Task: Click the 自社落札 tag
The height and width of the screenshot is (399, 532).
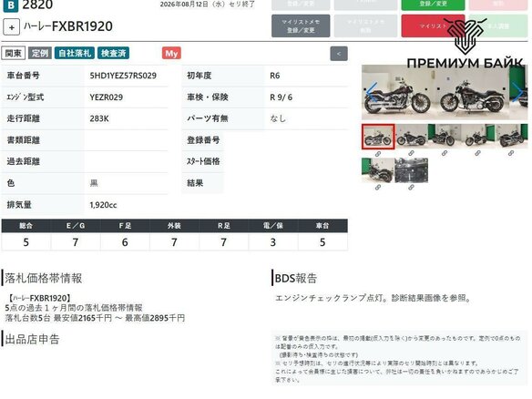Action: pos(75,53)
